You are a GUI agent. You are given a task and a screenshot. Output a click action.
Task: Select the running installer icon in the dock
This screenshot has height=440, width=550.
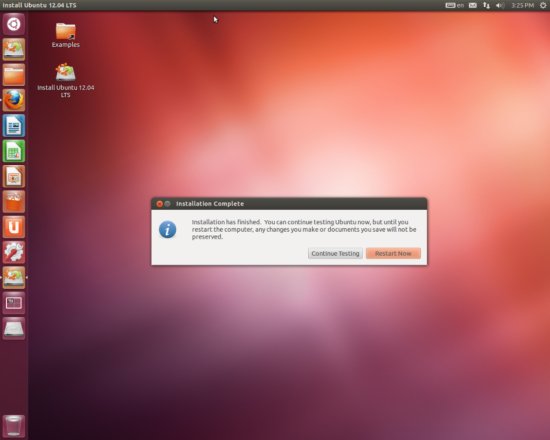(x=14, y=277)
